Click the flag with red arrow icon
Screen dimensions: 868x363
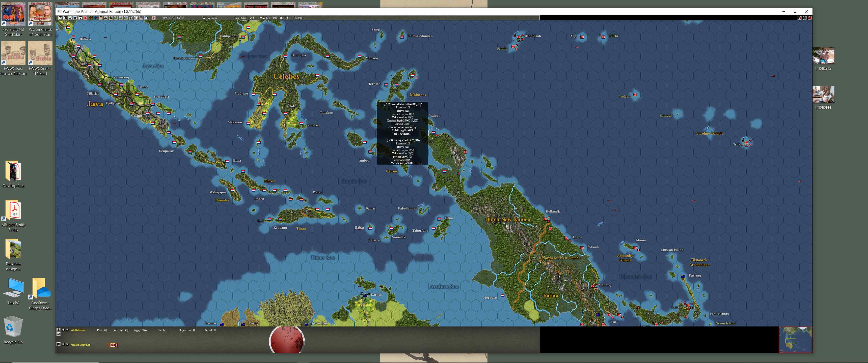click(x=799, y=18)
